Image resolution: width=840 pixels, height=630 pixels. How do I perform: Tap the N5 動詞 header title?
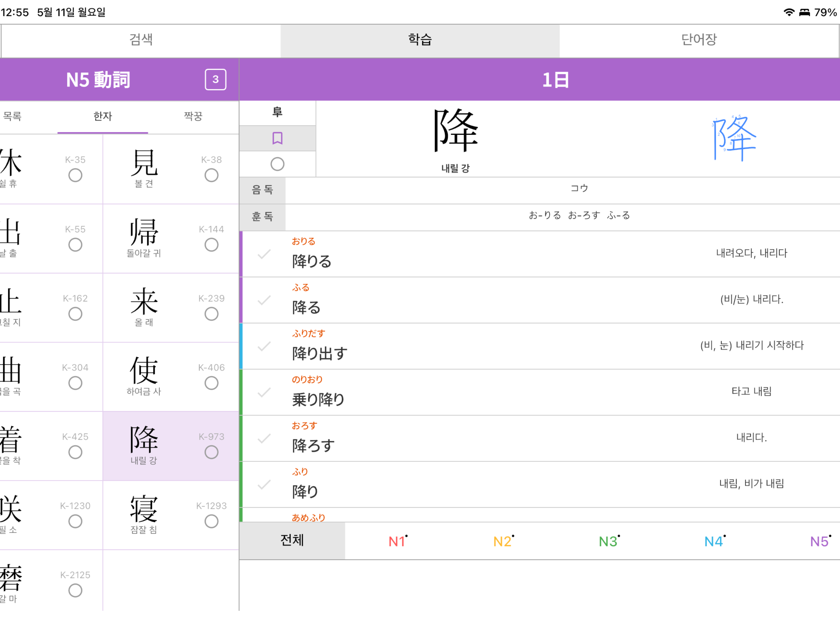coord(98,80)
